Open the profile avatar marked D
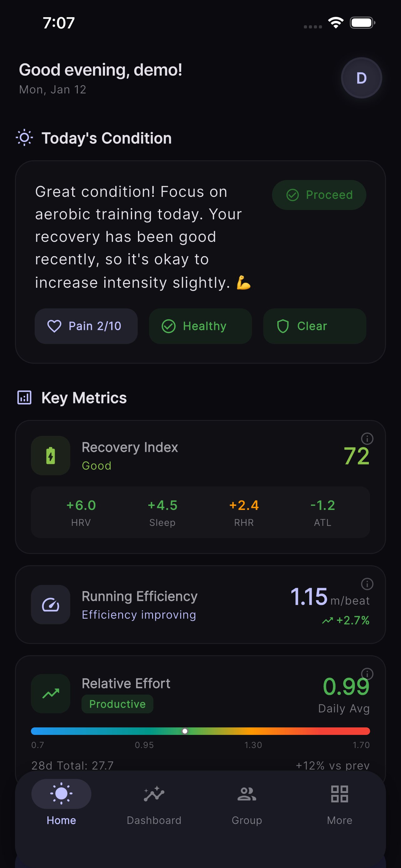The width and height of the screenshot is (401, 868). pos(361,78)
